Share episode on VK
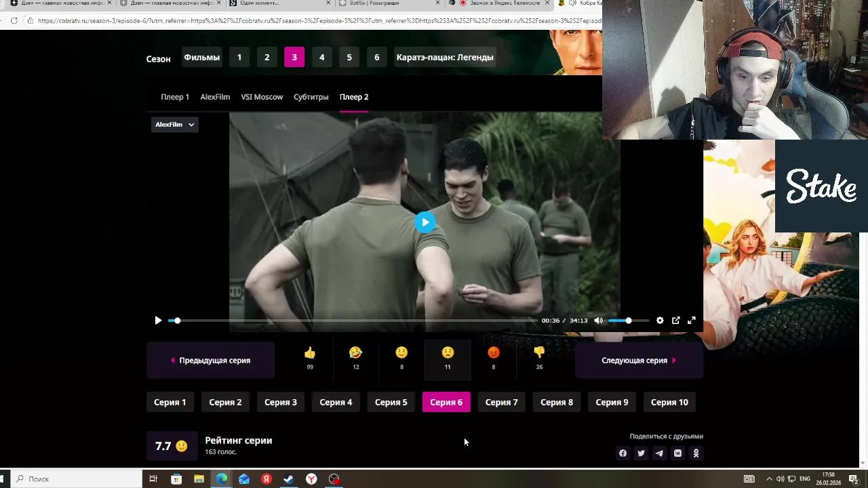The width and height of the screenshot is (868, 488). coord(677,453)
